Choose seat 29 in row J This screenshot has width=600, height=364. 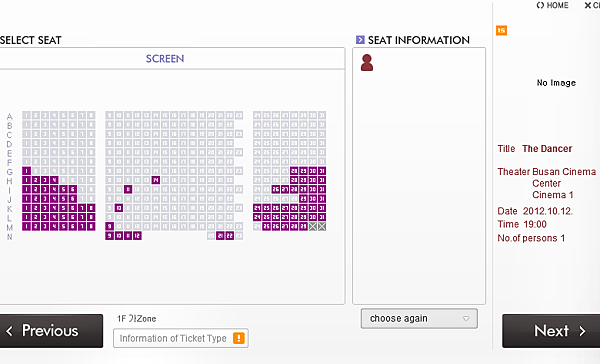(303, 199)
